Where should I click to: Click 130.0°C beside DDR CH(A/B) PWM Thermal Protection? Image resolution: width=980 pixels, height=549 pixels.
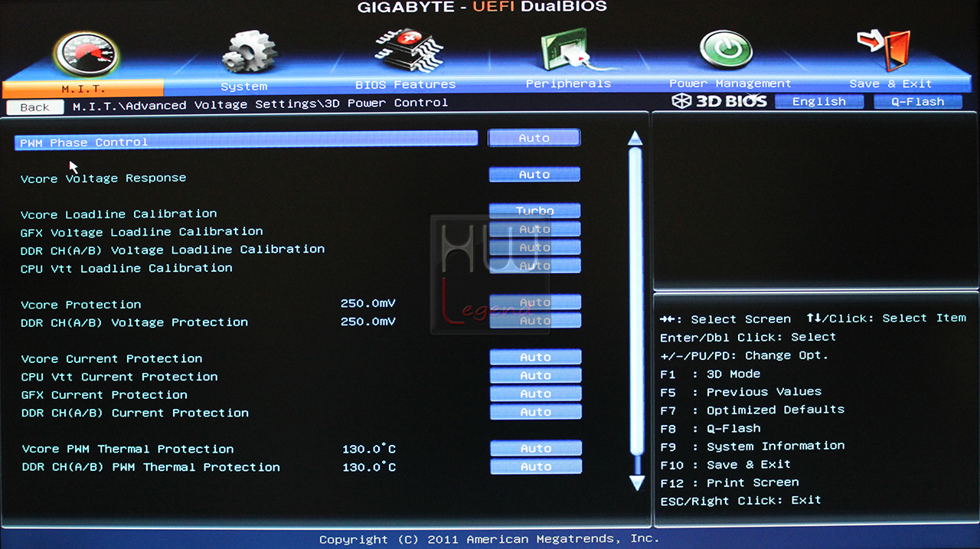[x=369, y=467]
